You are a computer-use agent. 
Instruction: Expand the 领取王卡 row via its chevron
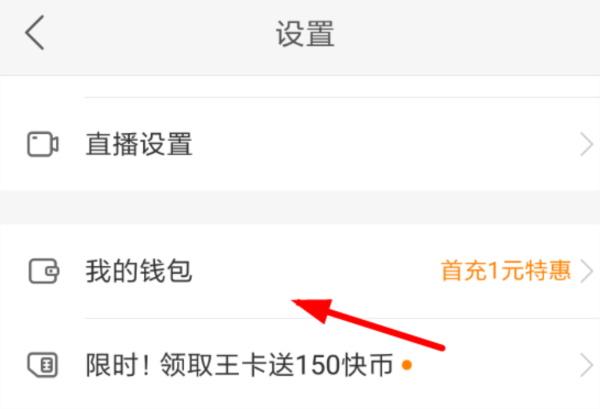pos(587,365)
